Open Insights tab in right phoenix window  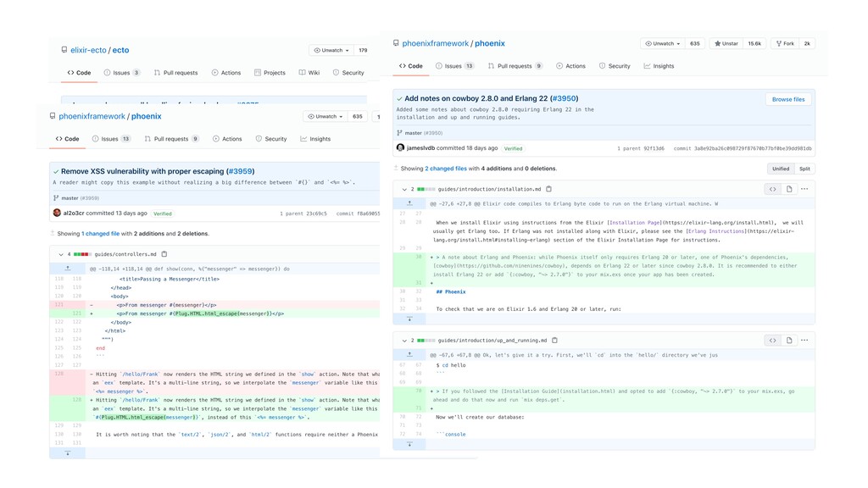659,66
